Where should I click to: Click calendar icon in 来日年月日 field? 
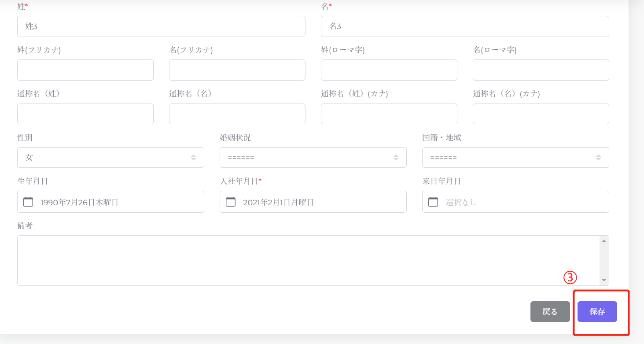pos(433,202)
